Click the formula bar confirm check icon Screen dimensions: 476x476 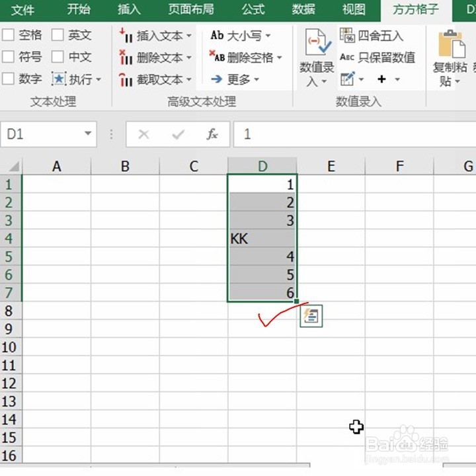point(178,134)
